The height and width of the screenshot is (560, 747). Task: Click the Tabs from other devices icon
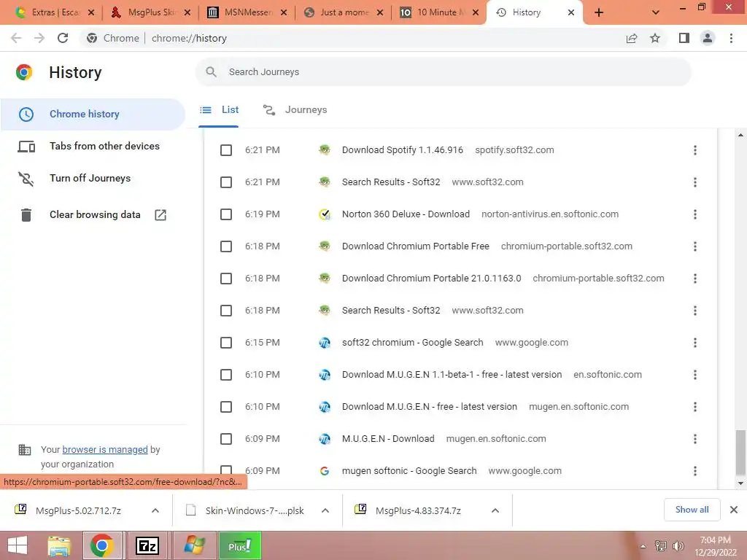click(26, 146)
